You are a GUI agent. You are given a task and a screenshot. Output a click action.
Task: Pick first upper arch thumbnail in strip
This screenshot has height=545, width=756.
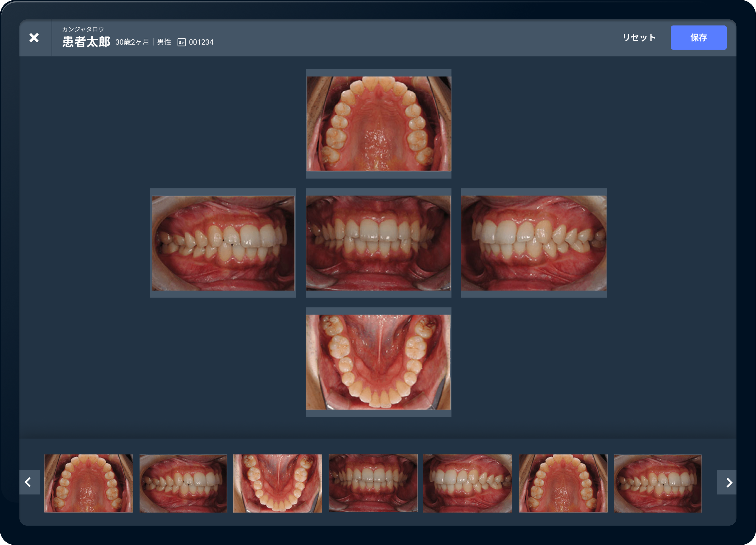point(88,483)
